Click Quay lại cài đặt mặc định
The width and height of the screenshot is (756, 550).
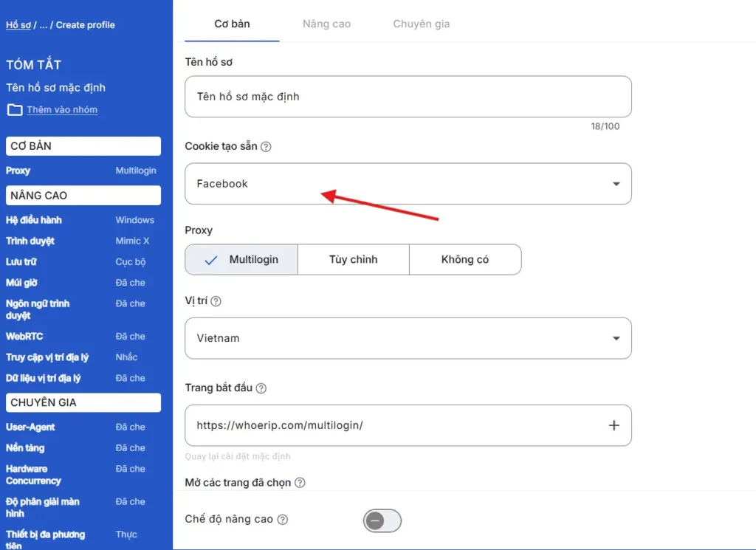coord(238,456)
